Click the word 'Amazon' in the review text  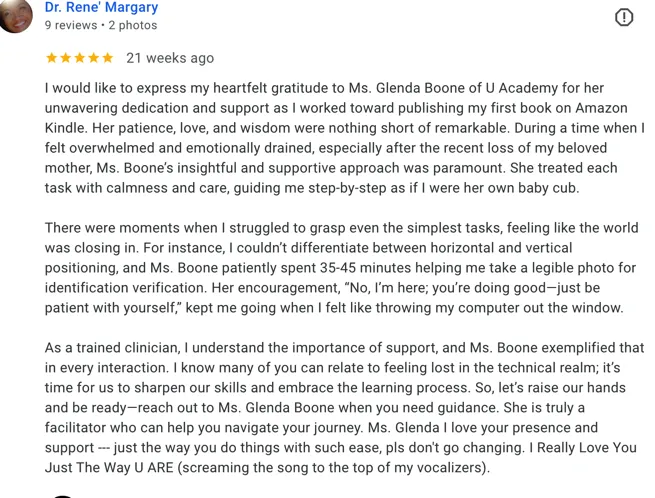pyautogui.click(x=602, y=108)
